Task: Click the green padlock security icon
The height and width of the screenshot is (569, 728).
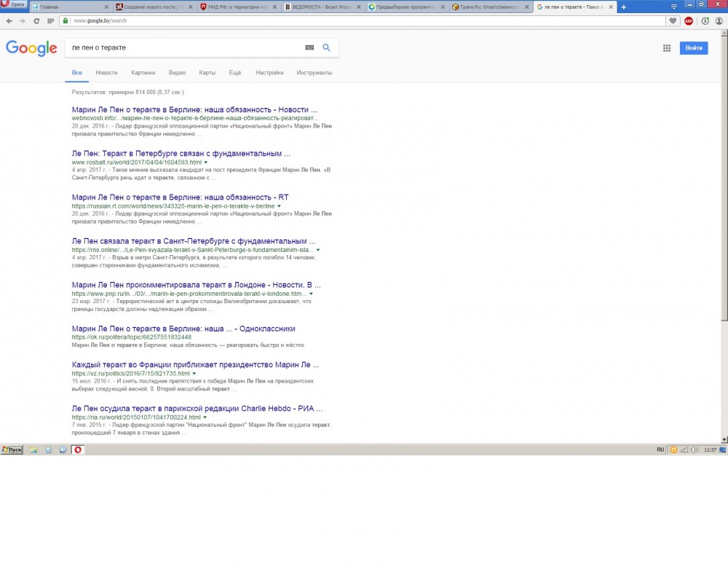Action: (x=66, y=20)
